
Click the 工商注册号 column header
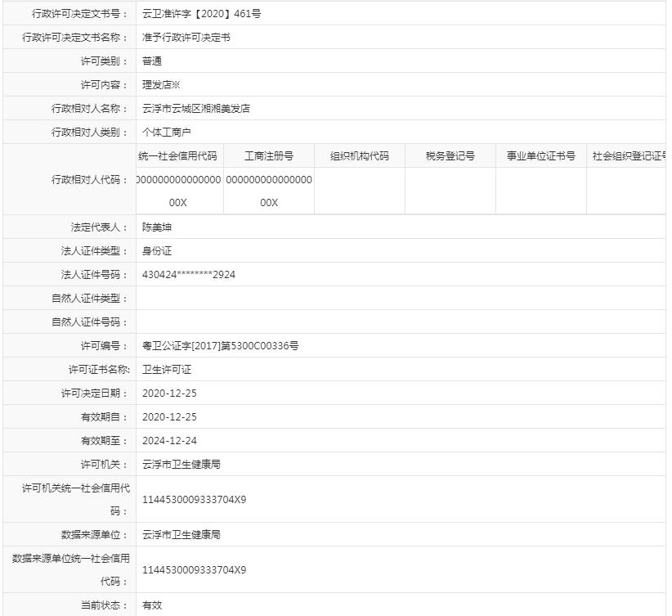[268, 155]
